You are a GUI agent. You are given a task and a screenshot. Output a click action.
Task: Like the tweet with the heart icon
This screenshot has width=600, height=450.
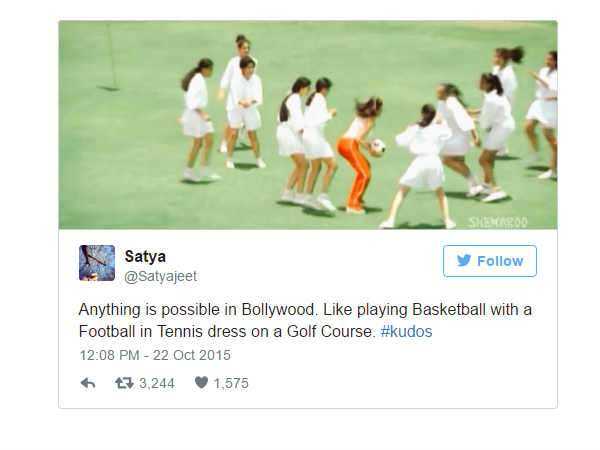click(x=201, y=383)
